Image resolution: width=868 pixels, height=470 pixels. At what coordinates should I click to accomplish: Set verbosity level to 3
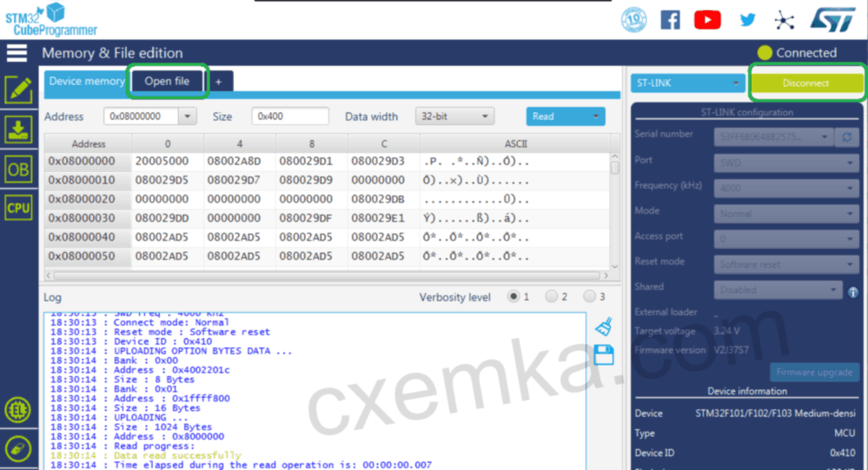click(x=590, y=297)
